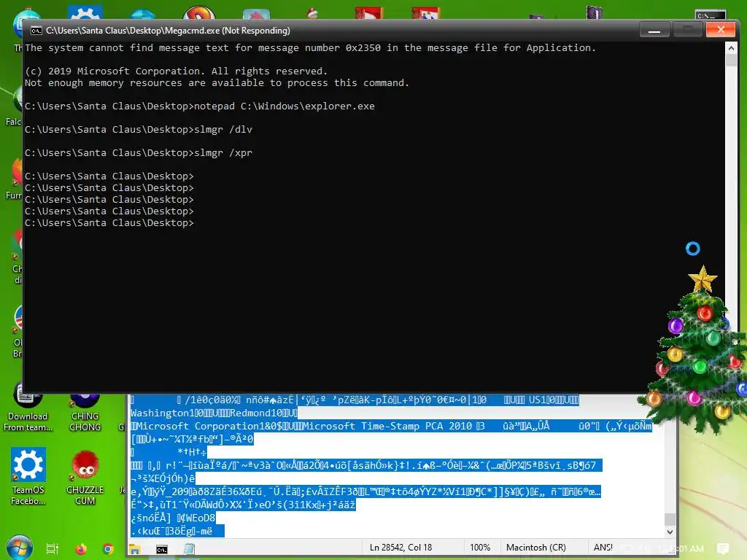The width and height of the screenshot is (747, 560).
Task: Click the taskbar clock showing AM time
Action: click(681, 548)
